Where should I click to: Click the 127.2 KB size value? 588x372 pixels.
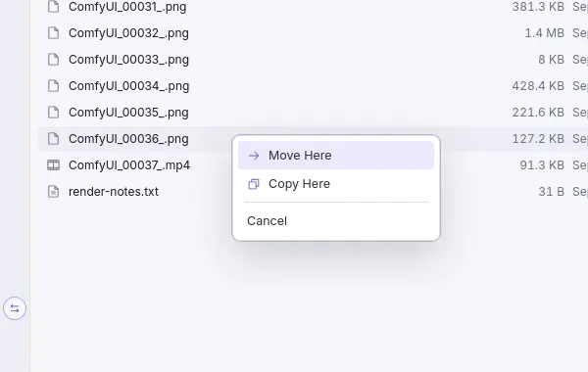click(538, 139)
